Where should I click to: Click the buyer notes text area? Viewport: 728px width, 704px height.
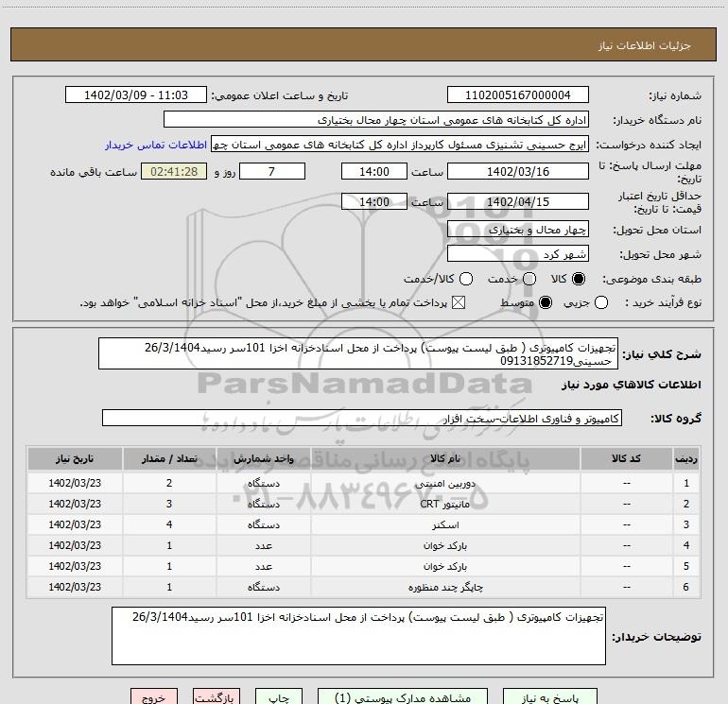(358, 636)
